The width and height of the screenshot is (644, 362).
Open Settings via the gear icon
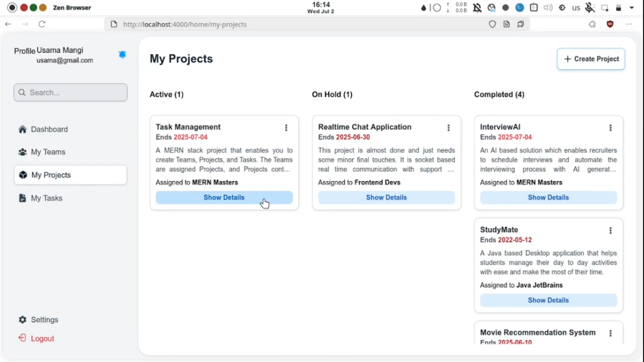[22, 320]
